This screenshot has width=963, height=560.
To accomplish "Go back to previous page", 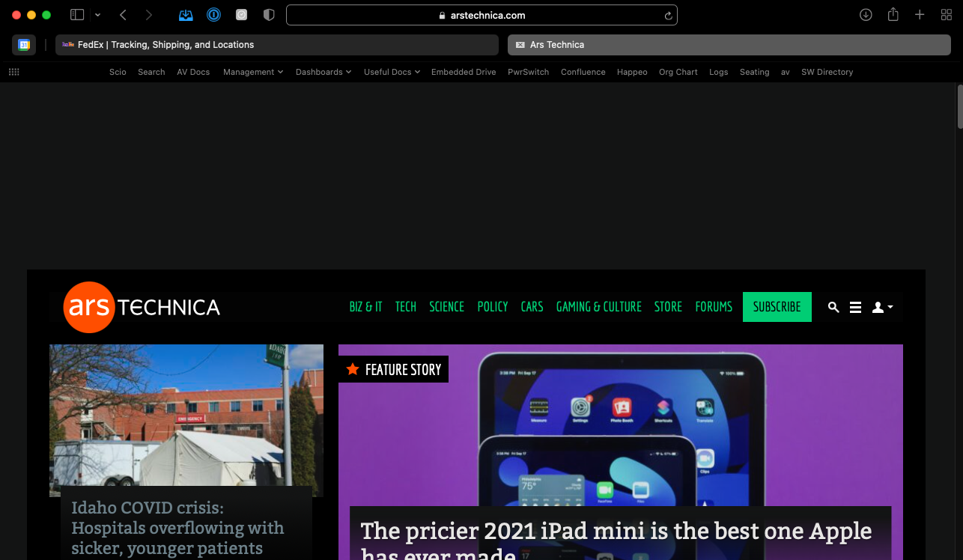I will (123, 15).
